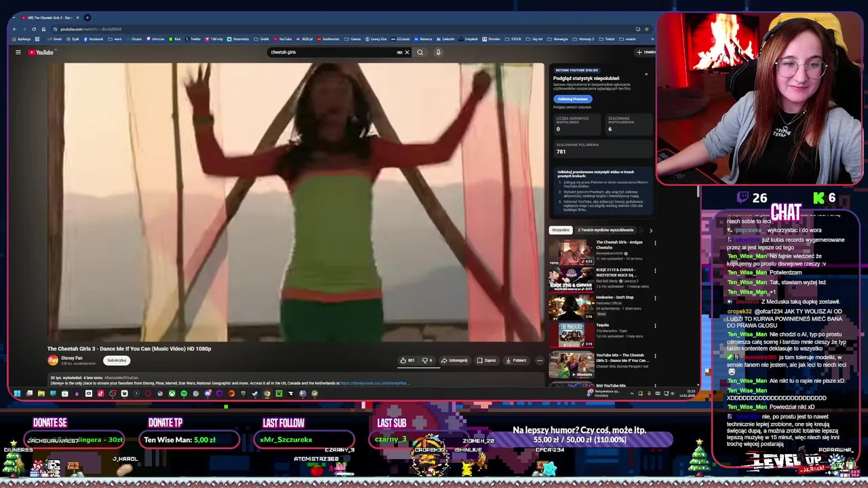Reload the page with refresh icon
The image size is (868, 488).
pyautogui.click(x=34, y=29)
